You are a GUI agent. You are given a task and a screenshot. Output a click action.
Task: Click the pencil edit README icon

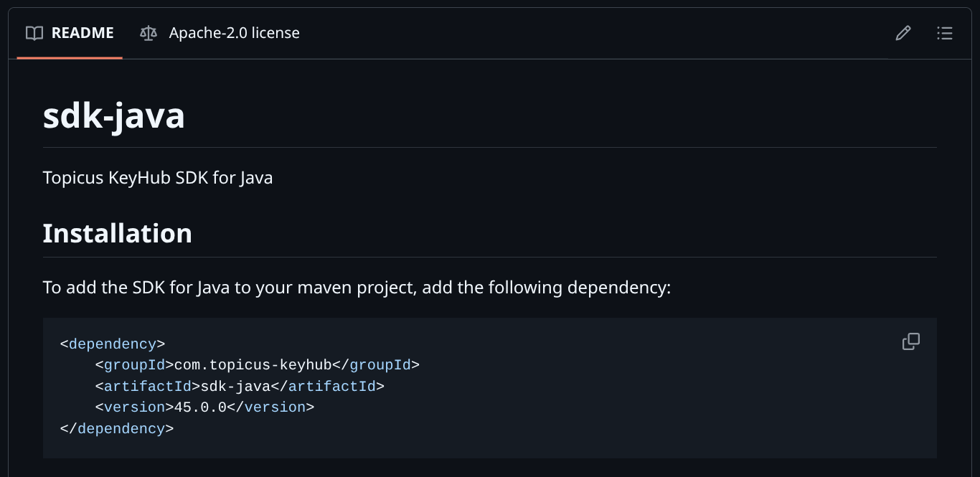(x=903, y=33)
